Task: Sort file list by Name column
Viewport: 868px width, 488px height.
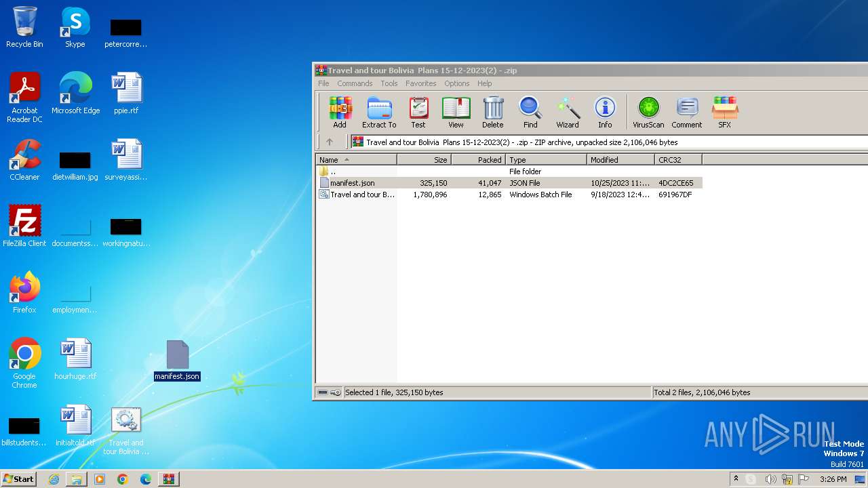Action: pyautogui.click(x=357, y=160)
